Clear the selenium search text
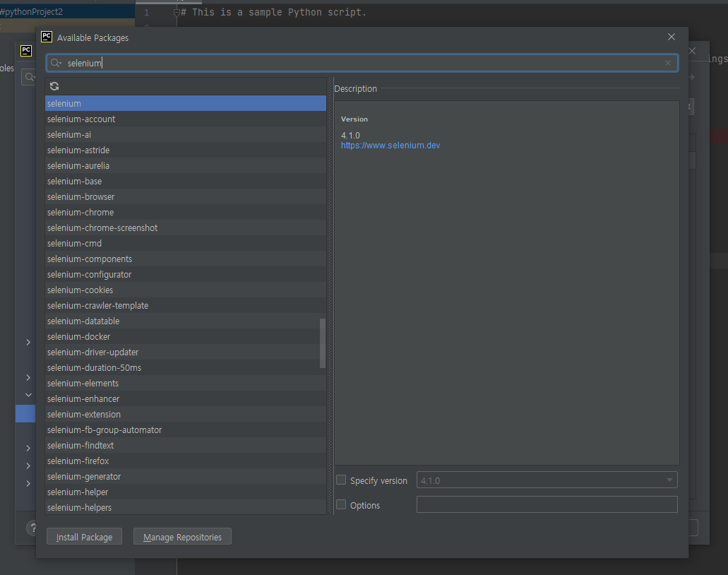 [x=668, y=63]
